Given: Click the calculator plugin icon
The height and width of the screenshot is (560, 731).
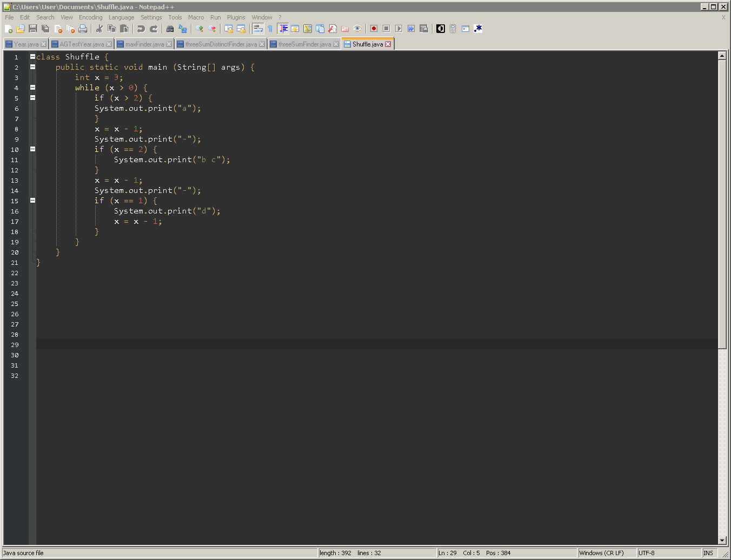Looking at the screenshot, I should pyautogui.click(x=453, y=29).
